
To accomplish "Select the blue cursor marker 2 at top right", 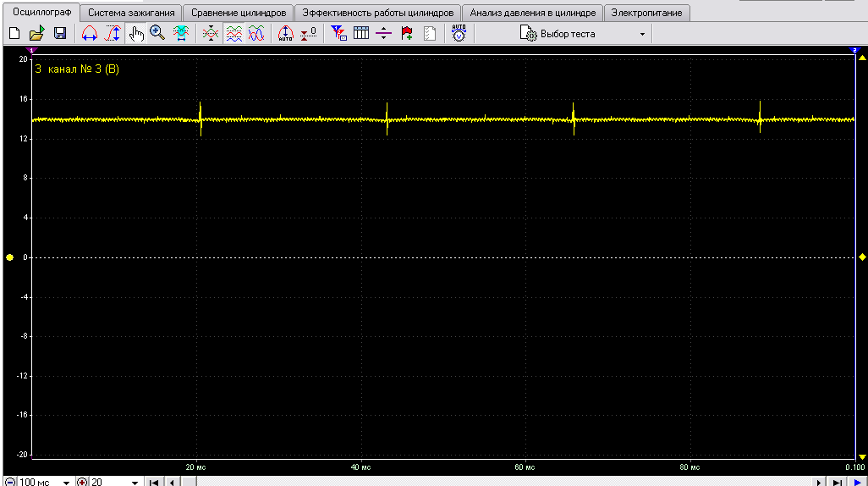I will click(854, 51).
